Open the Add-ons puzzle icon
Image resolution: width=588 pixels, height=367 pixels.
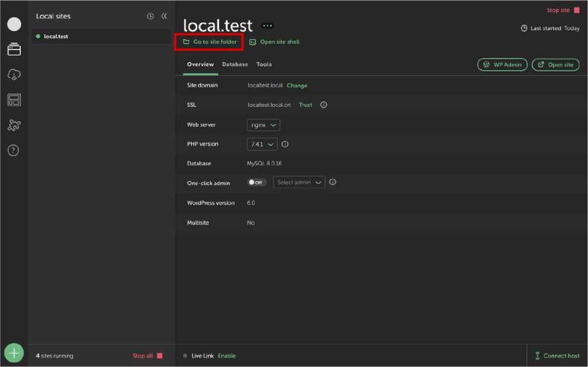click(x=14, y=125)
